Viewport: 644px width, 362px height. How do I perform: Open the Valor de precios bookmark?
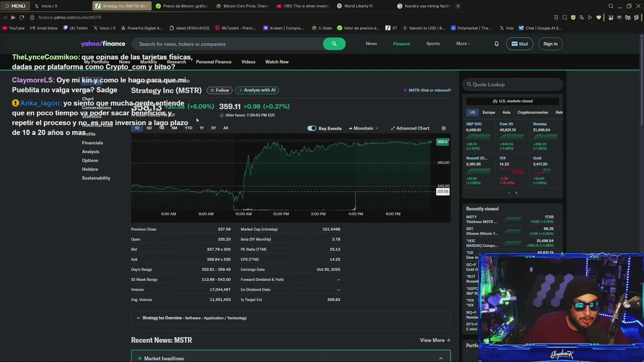(x=358, y=28)
